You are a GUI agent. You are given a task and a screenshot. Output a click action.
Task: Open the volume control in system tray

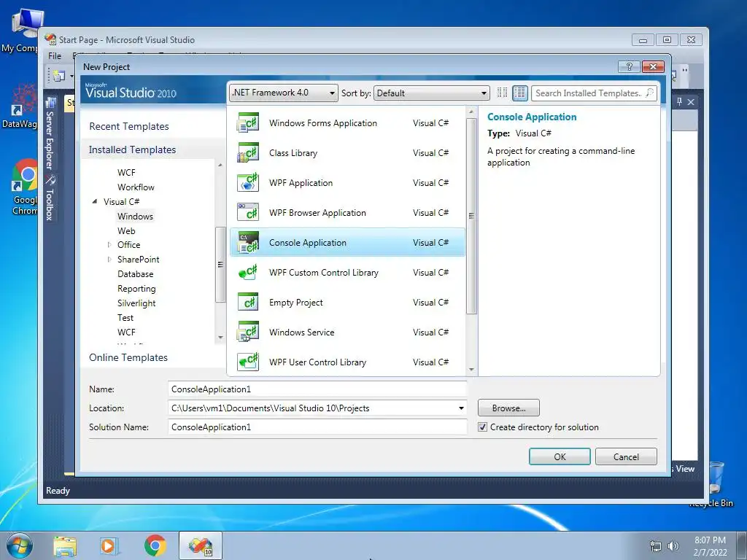click(673, 546)
